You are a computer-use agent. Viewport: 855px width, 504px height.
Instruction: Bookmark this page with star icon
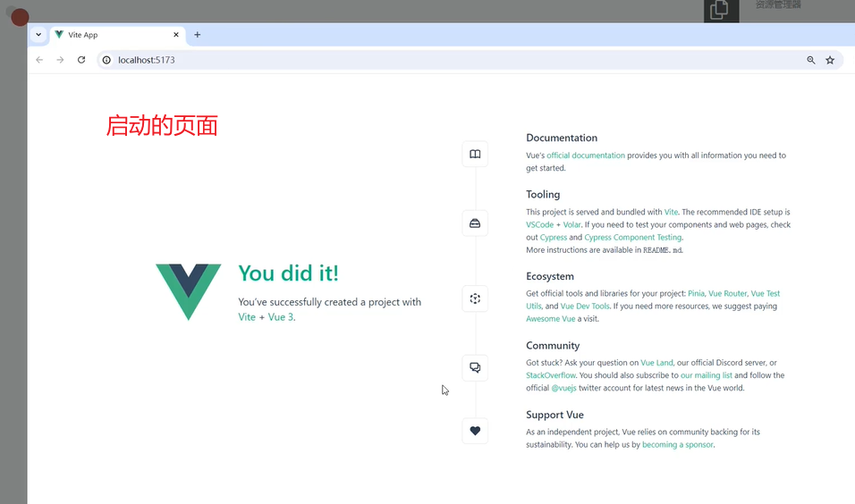point(830,60)
